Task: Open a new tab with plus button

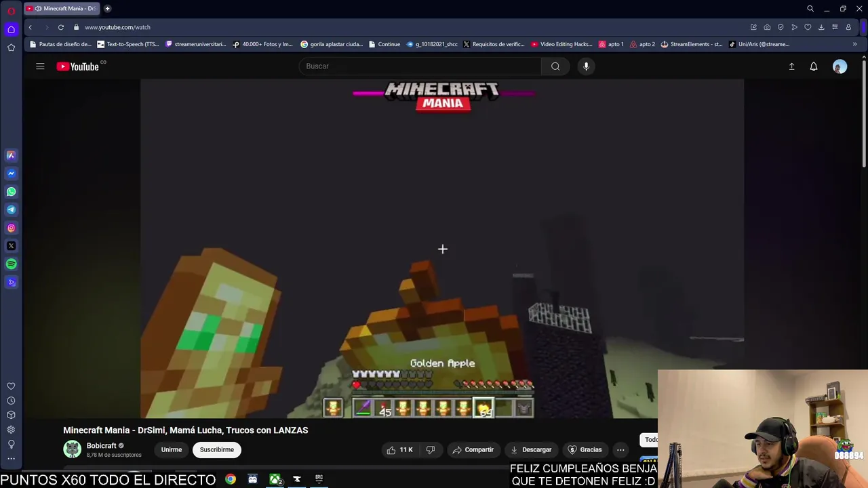Action: (107, 9)
